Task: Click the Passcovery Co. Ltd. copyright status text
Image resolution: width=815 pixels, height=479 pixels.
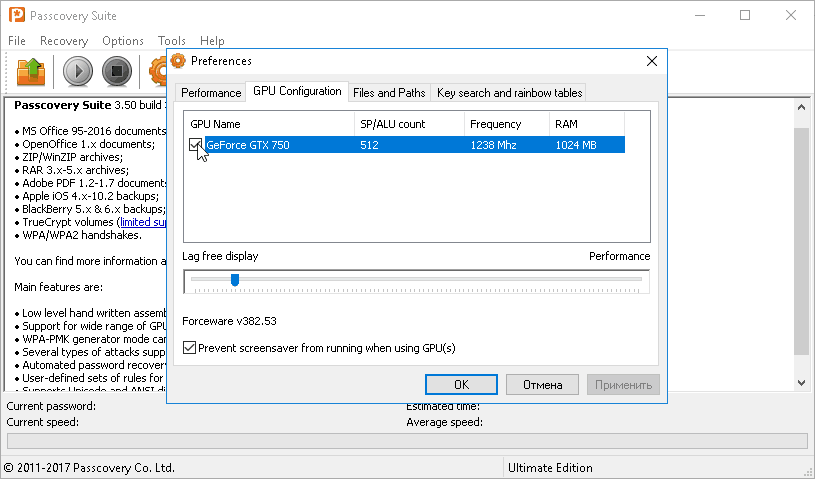Action: (89, 468)
